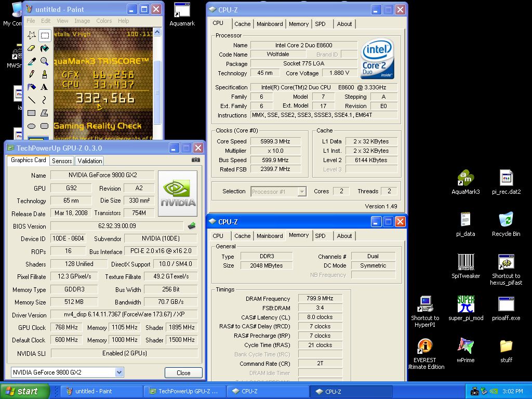The height and width of the screenshot is (399, 532).
Task: Switch to the Validation tab in GPU-Z
Action: click(89, 161)
